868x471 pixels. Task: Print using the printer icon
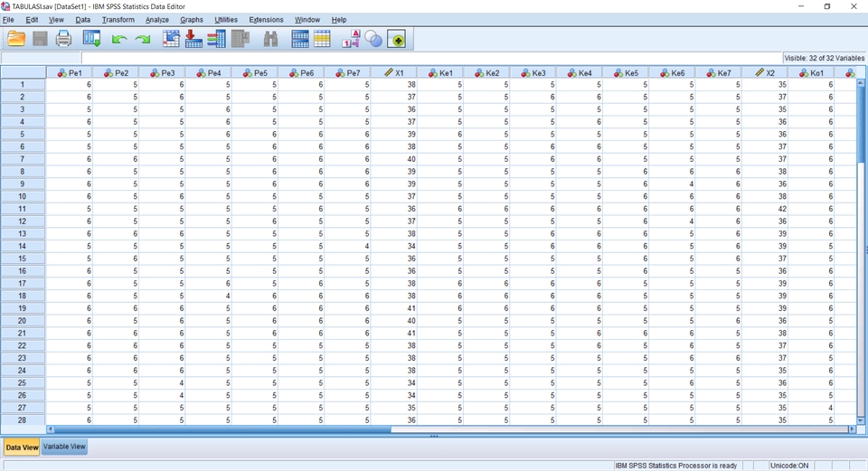pos(63,39)
